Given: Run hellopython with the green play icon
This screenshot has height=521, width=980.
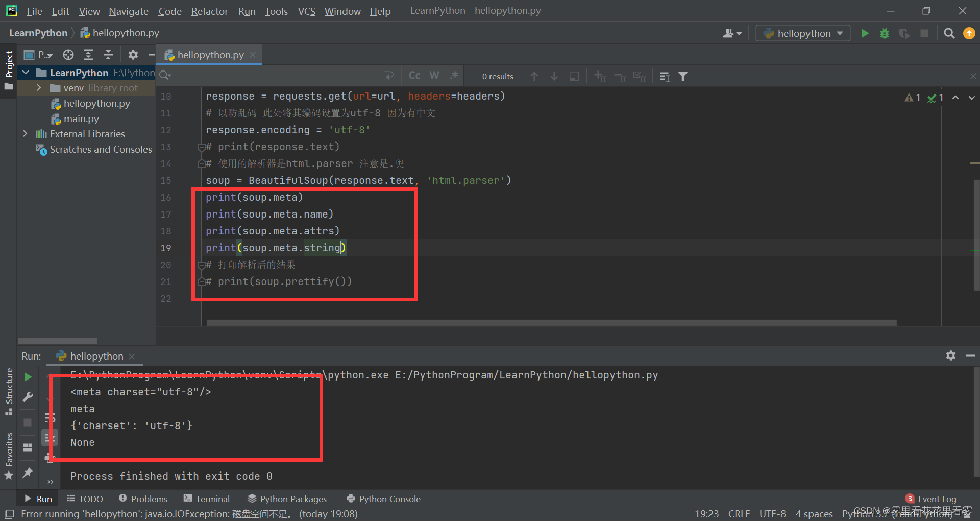Looking at the screenshot, I should (865, 33).
